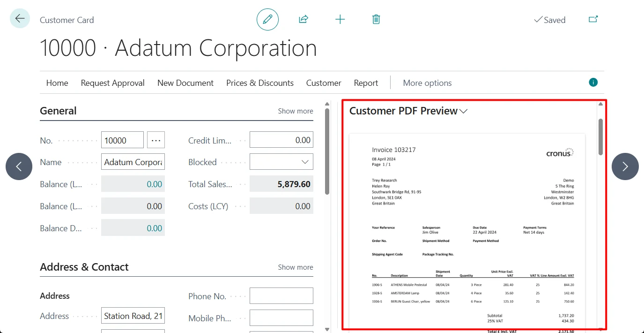This screenshot has width=644, height=333.
Task: Open the Total Sales 5,879.60 value
Action: [x=281, y=184]
